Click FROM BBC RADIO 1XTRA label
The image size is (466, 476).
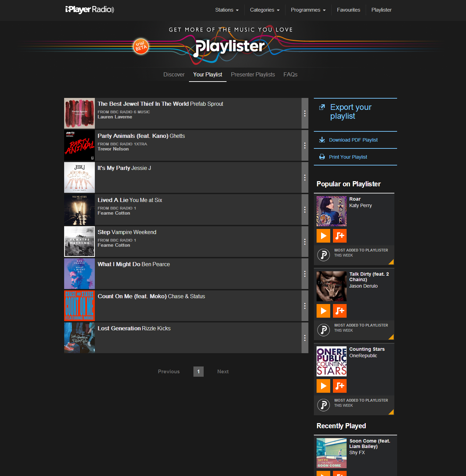(x=122, y=144)
